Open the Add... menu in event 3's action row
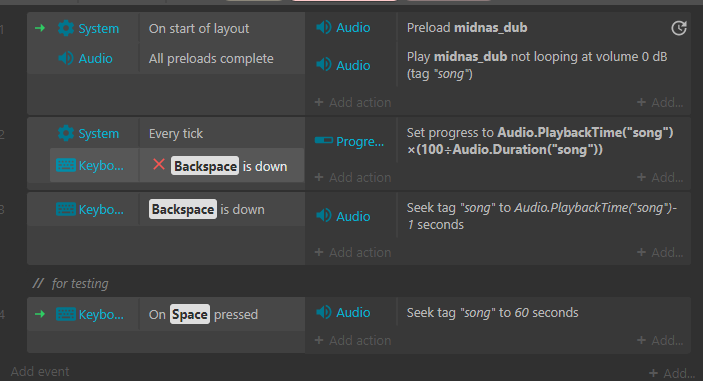The width and height of the screenshot is (703, 381). [x=660, y=252]
